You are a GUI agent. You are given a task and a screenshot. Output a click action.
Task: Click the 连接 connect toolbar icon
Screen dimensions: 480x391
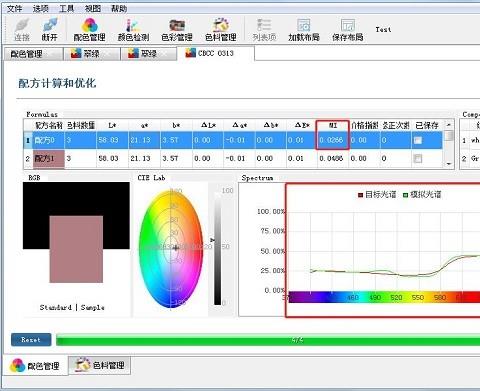click(22, 30)
